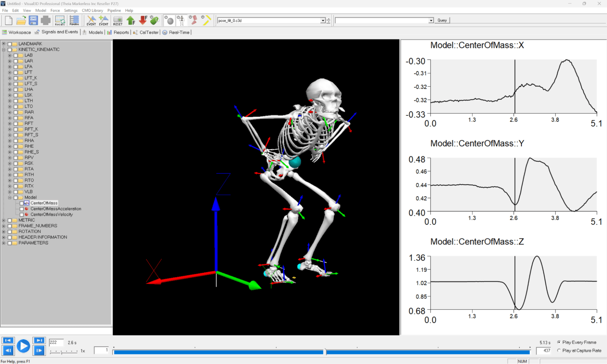Click the red down arrow force icon

point(143,20)
